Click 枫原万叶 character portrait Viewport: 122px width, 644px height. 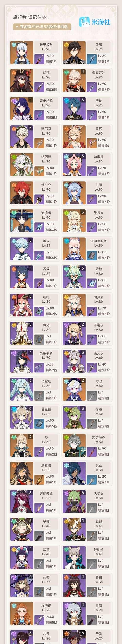click(x=74, y=81)
